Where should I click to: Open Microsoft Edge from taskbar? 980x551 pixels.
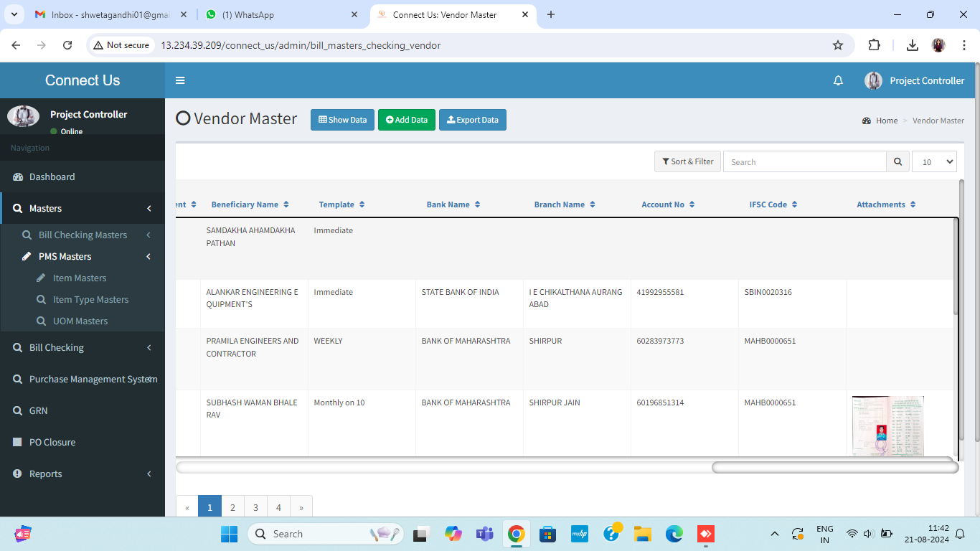click(674, 534)
